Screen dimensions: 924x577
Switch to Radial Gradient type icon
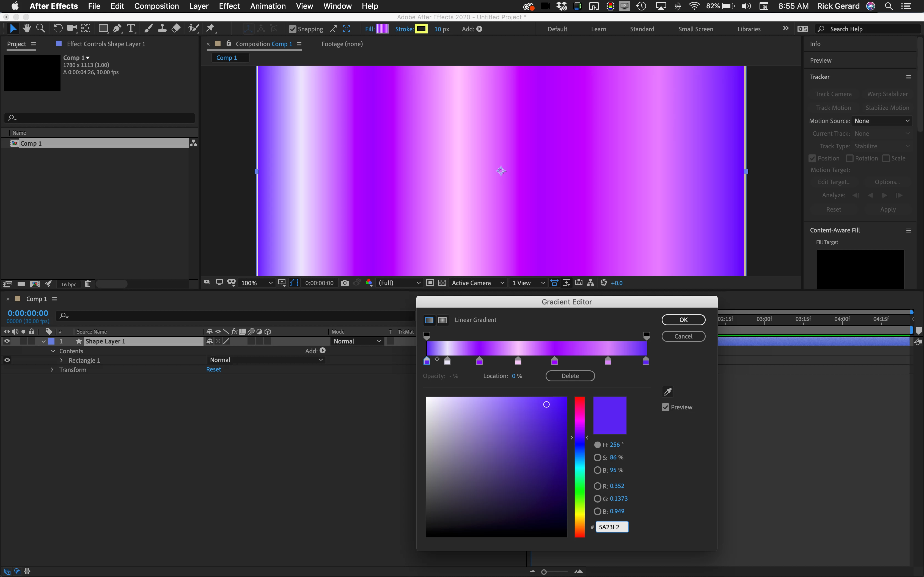click(x=442, y=320)
